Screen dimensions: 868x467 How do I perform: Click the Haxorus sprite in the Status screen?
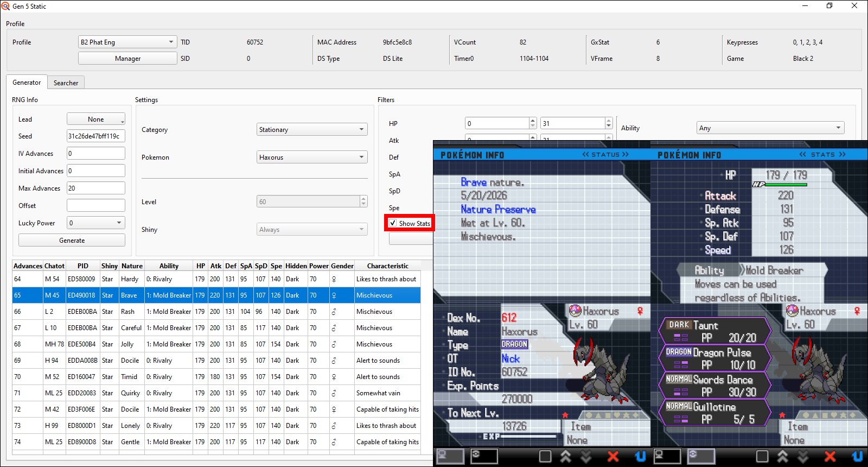[x=602, y=370]
